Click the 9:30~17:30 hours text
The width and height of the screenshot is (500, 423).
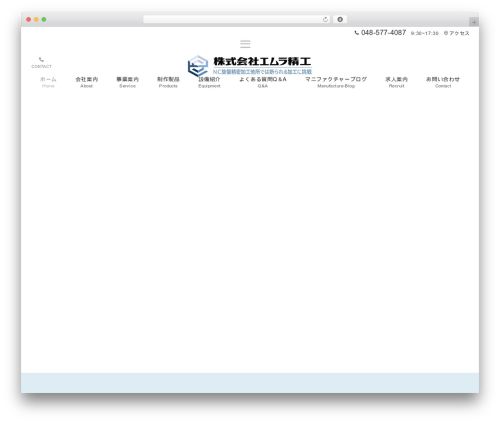[425, 33]
